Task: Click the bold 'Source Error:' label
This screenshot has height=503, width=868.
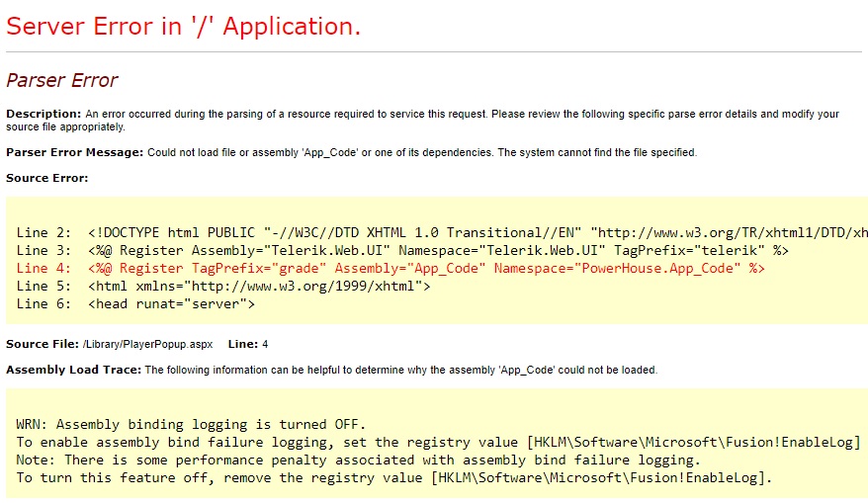Action: tap(47, 178)
